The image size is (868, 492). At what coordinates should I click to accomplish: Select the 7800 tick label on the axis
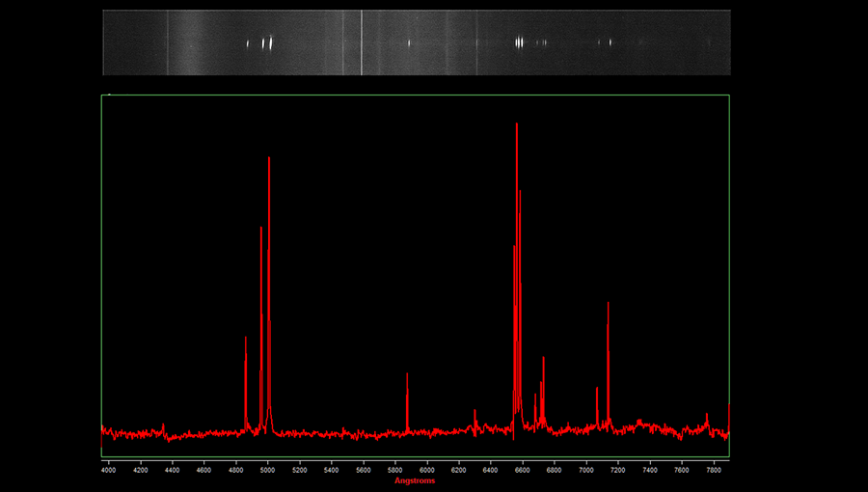pyautogui.click(x=713, y=469)
